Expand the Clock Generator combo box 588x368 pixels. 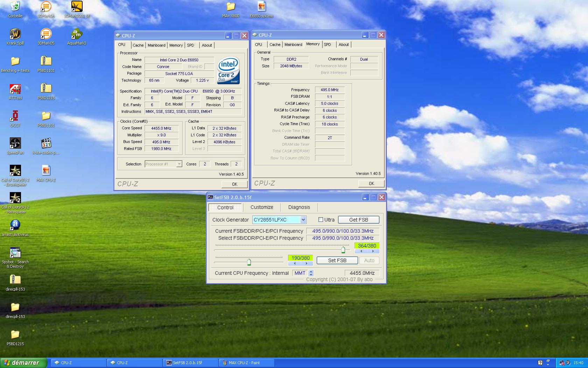pos(303,220)
